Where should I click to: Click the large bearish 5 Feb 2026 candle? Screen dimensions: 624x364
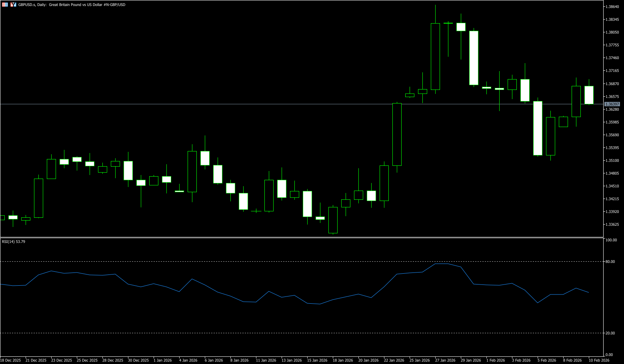pyautogui.click(x=538, y=128)
